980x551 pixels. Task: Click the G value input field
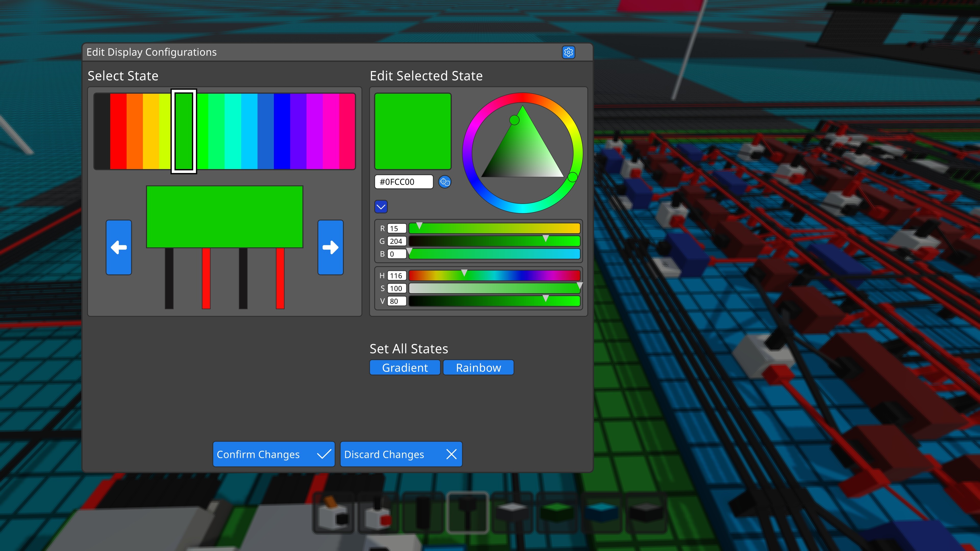click(396, 241)
